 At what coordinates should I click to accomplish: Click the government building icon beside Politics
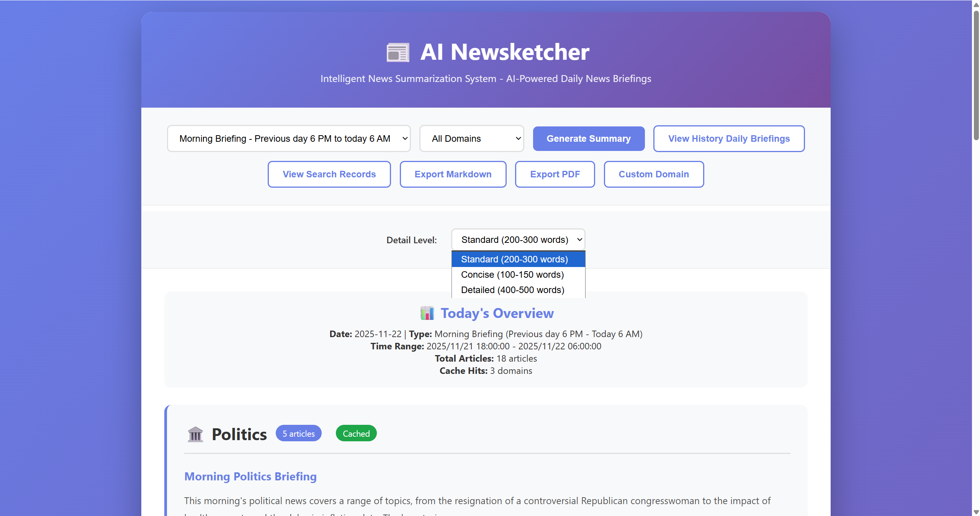pyautogui.click(x=195, y=434)
